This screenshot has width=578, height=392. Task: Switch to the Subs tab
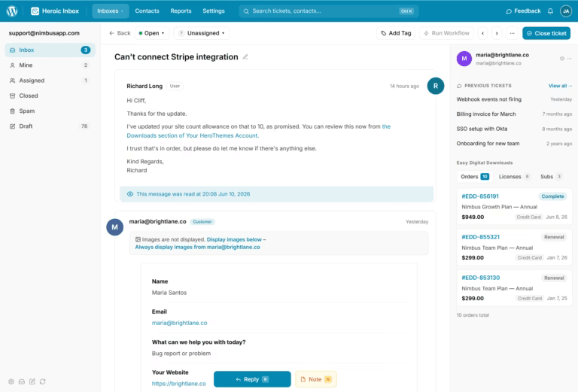[x=551, y=177]
